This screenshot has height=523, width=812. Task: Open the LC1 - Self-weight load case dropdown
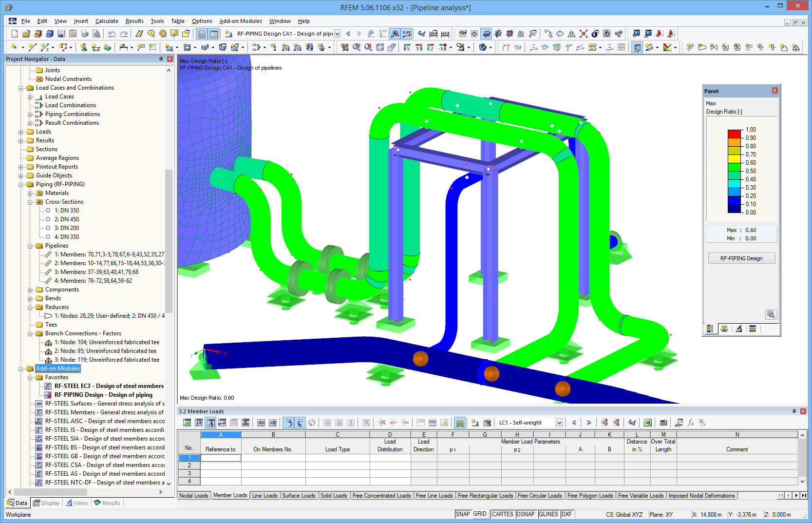pos(558,423)
